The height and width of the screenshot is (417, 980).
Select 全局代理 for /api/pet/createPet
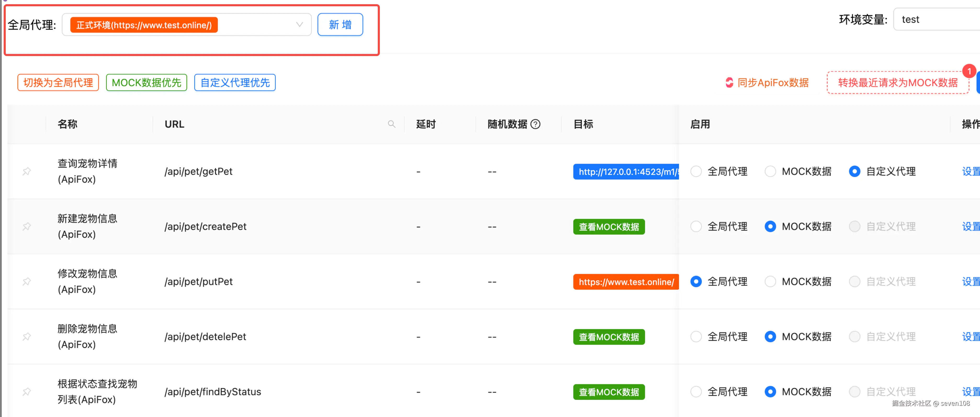[x=696, y=227]
